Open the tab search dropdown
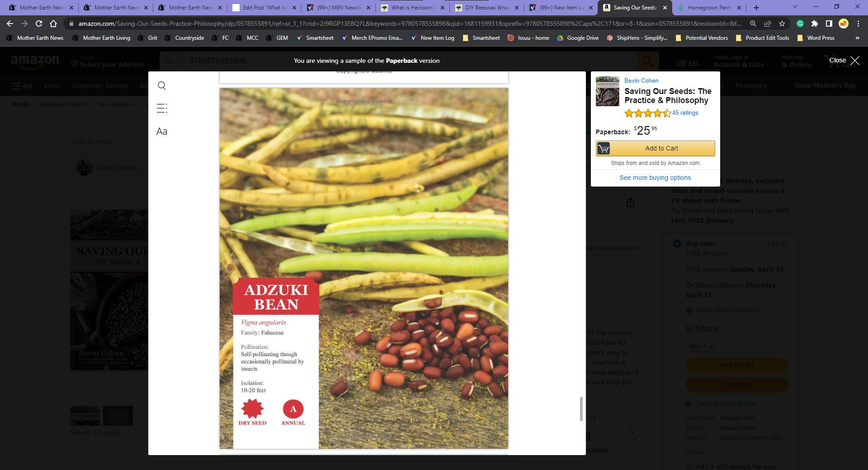 (x=795, y=7)
